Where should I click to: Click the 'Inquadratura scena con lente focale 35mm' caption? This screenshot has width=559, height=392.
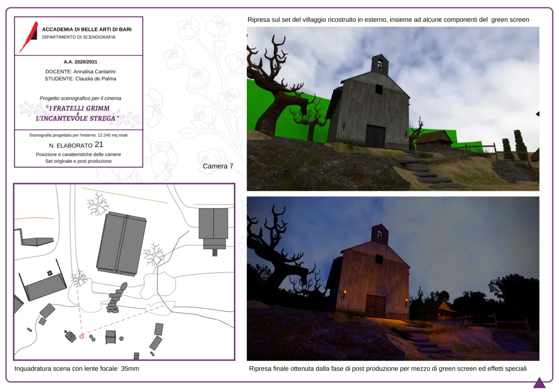77,369
